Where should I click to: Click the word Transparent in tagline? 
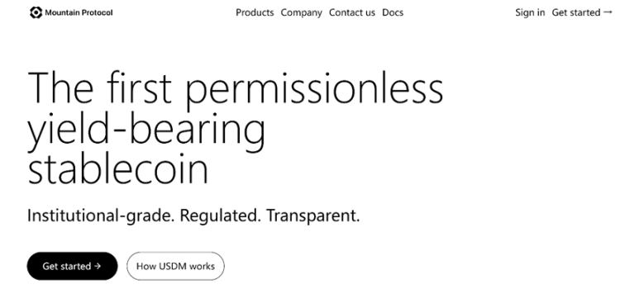pos(313,216)
